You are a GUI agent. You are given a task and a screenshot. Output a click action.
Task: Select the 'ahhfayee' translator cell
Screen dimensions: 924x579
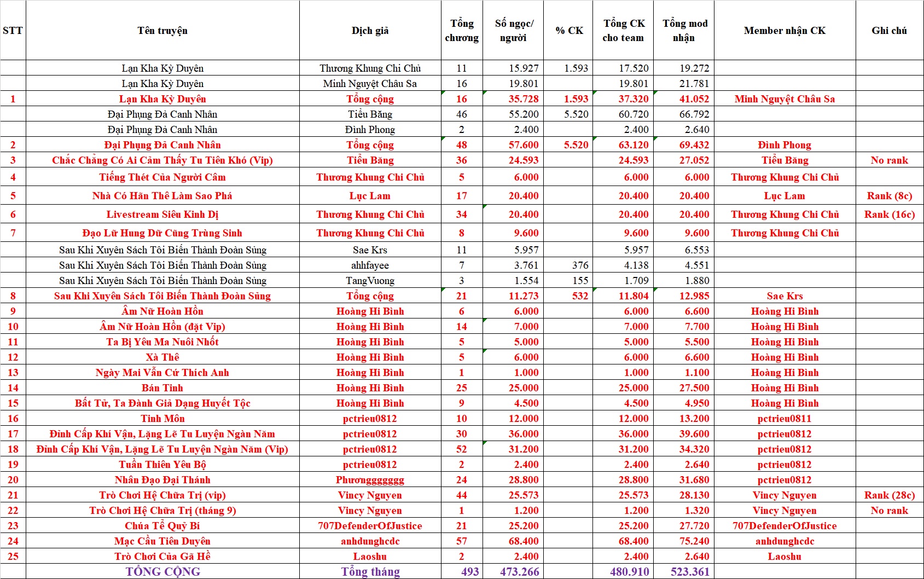click(x=370, y=265)
